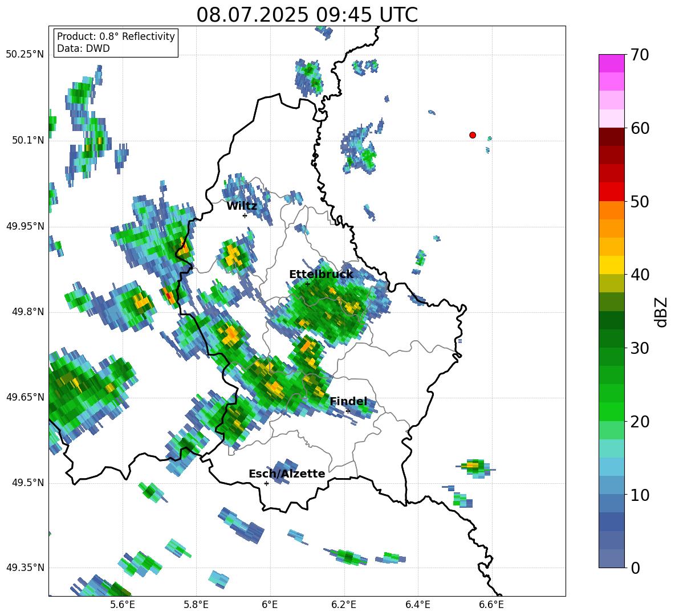The width and height of the screenshot is (675, 616).
Task: Click the 49.35°N latitude label
Action: 25,568
